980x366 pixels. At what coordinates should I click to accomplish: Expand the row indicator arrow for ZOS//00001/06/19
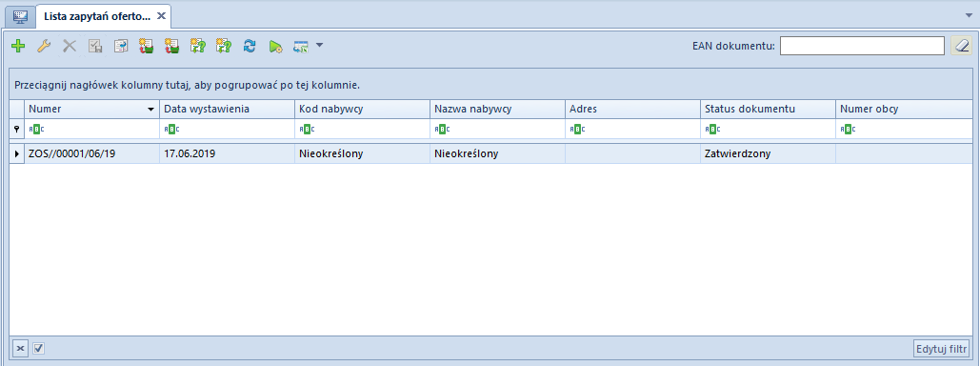16,153
